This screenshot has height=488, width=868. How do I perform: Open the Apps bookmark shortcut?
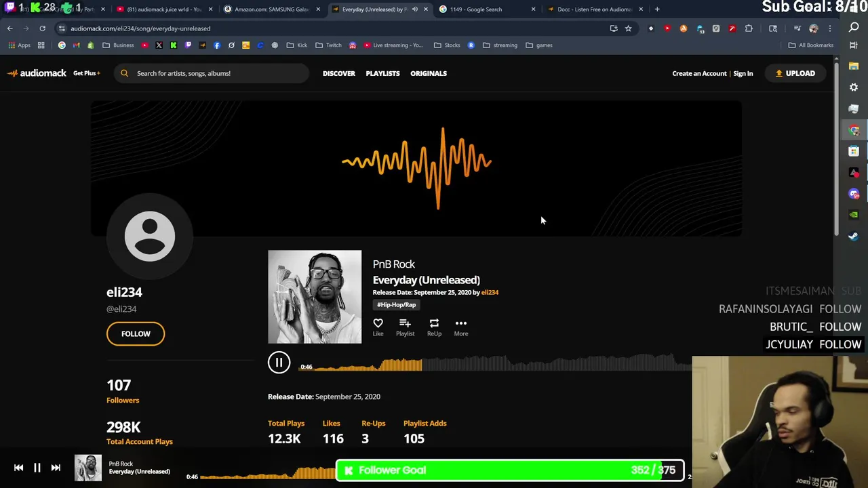click(x=19, y=45)
